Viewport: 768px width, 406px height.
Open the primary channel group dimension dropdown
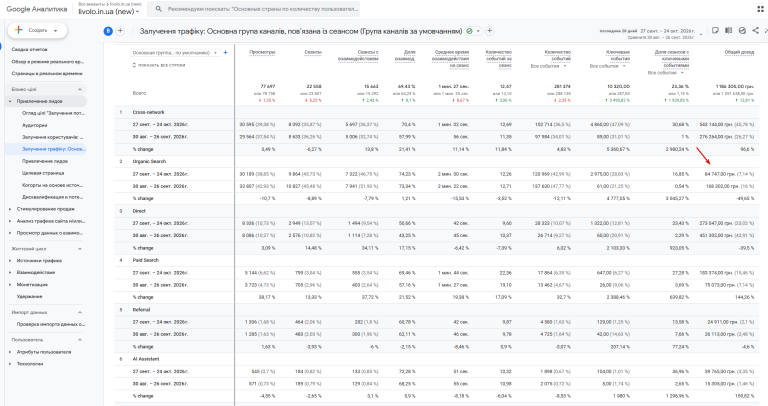(x=174, y=52)
